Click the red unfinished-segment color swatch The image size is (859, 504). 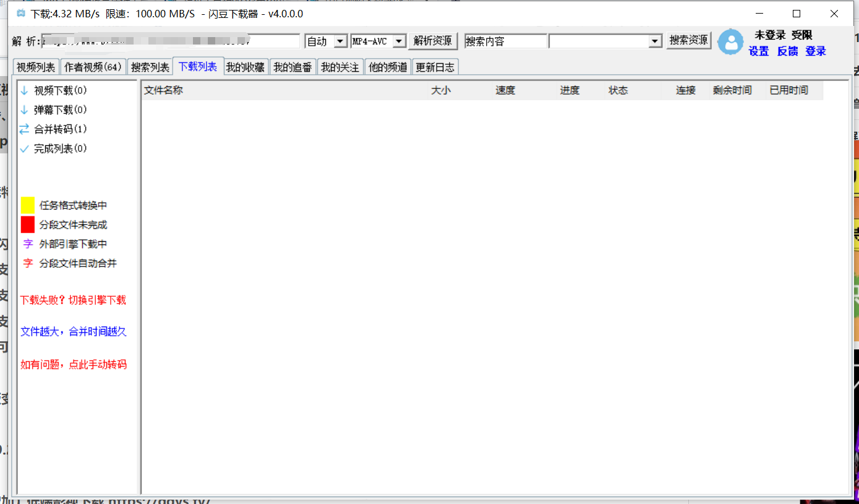click(x=28, y=224)
